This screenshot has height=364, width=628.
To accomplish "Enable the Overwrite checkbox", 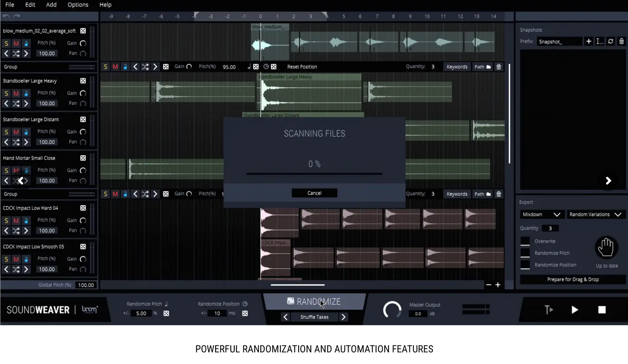I will pos(525,241).
